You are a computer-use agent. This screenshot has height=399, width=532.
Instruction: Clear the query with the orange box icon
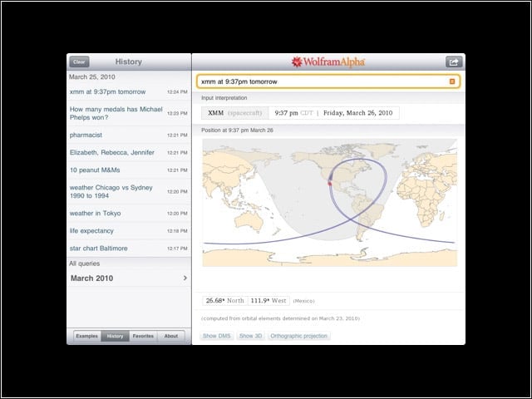(x=452, y=81)
